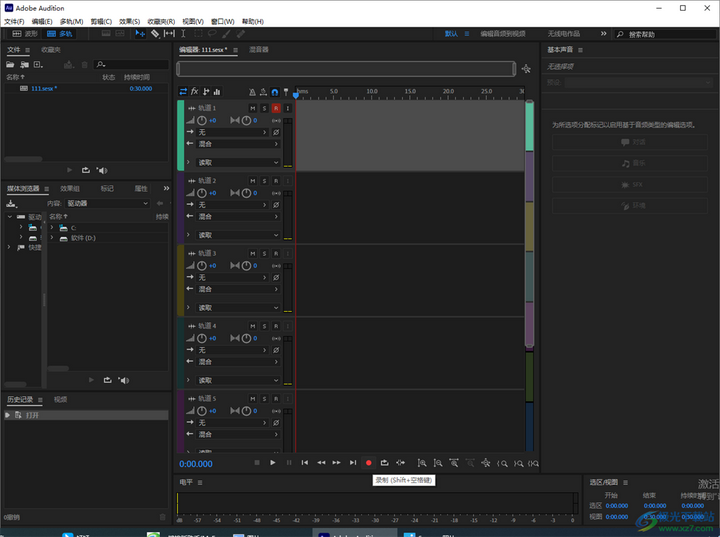Select the Time Selection tool
720x537 pixels.
tap(183, 34)
